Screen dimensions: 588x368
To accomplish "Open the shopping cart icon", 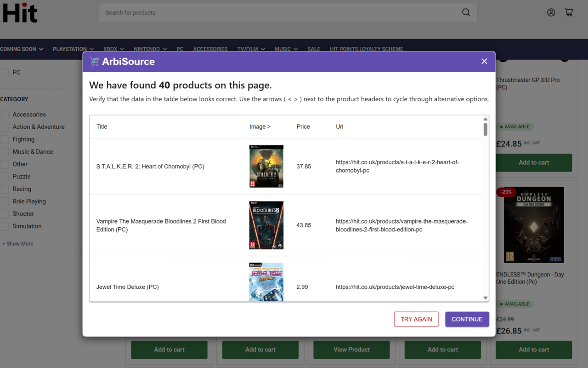I will click(x=569, y=12).
